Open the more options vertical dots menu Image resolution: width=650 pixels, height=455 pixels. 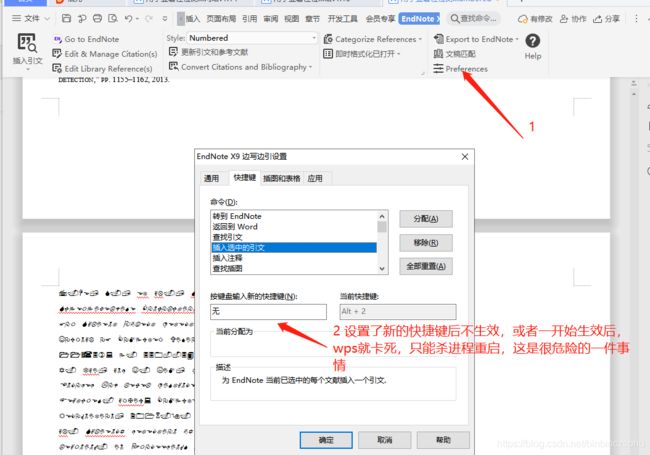pyautogui.click(x=636, y=19)
